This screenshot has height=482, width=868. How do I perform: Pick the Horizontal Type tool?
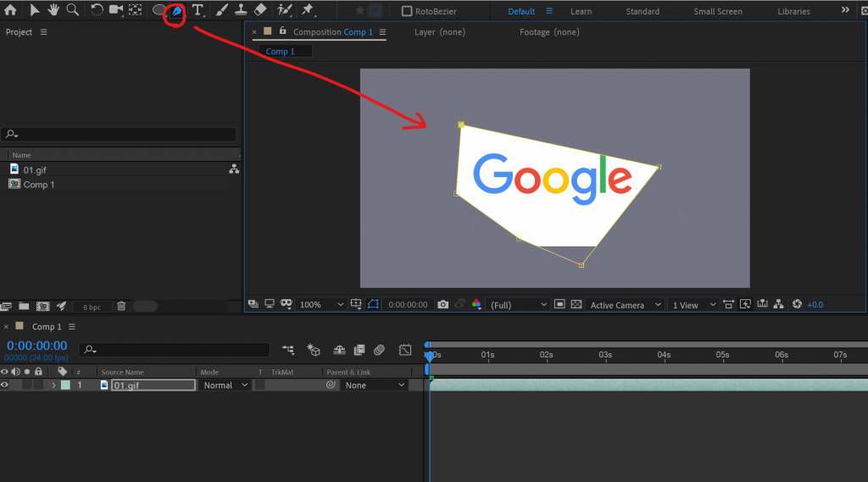pos(198,11)
